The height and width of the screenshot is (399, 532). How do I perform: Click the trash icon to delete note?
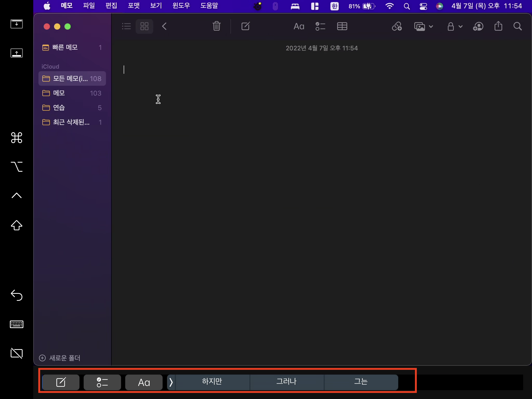pos(216,26)
